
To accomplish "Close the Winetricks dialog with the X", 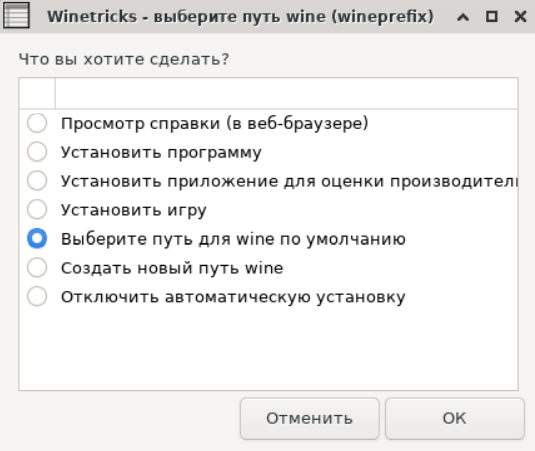I will pyautogui.click(x=520, y=16).
